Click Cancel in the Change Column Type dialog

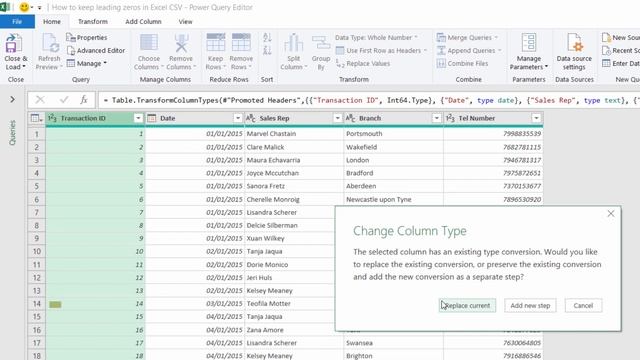[x=583, y=305]
